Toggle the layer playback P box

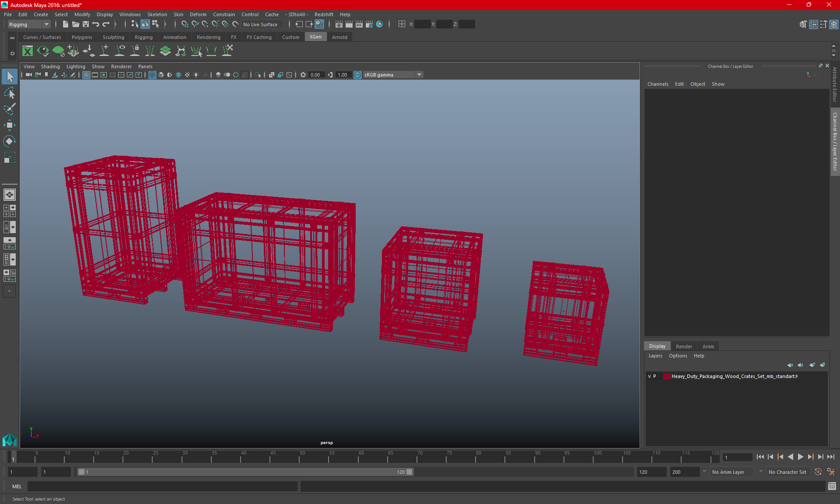pyautogui.click(x=655, y=376)
